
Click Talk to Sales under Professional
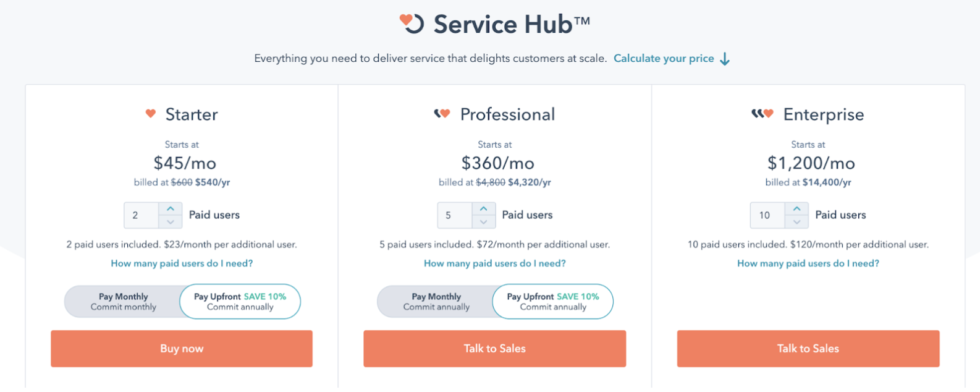pos(495,349)
